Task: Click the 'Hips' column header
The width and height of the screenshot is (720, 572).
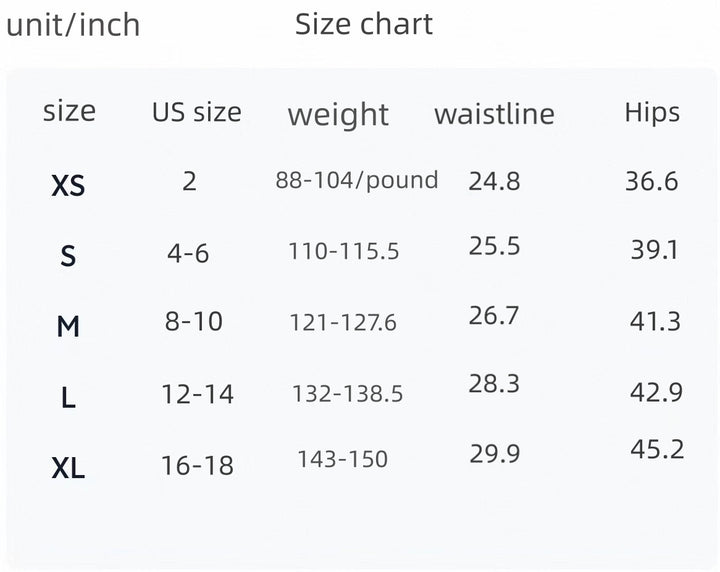Action: [x=652, y=112]
